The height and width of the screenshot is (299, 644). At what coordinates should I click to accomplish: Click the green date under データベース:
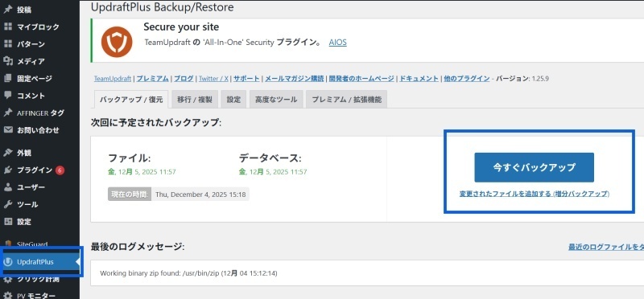pyautogui.click(x=273, y=172)
